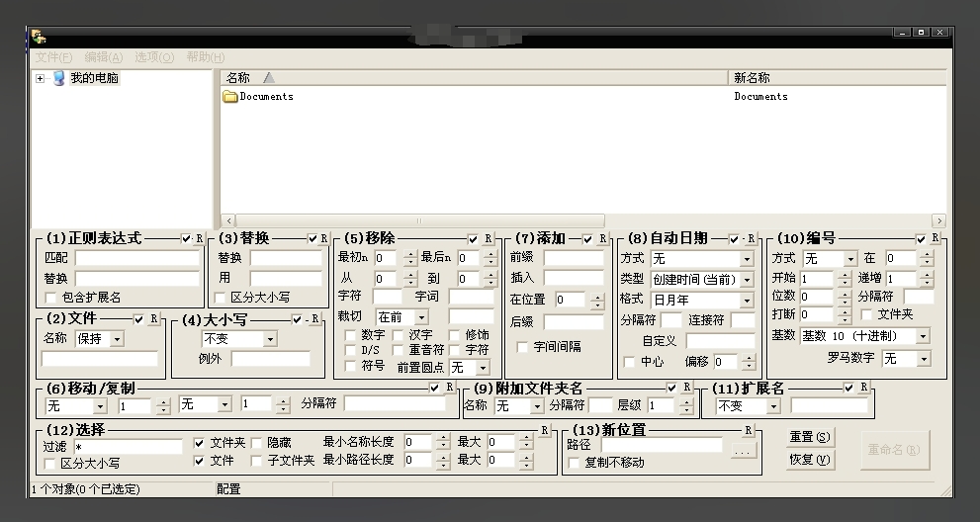Toggle the (1)正则表达式 section enable checkbox

pyautogui.click(x=186, y=239)
